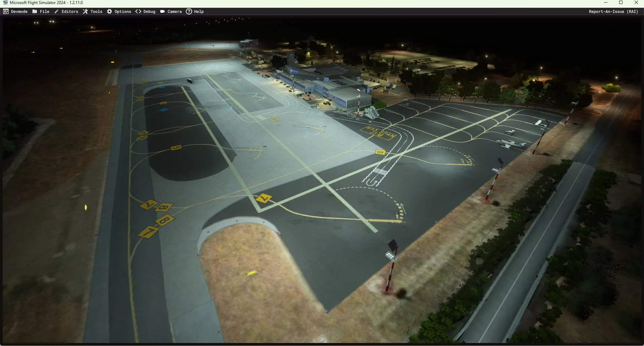Click the Flight Simulator title bar icon
The width and height of the screenshot is (644, 346).
(x=5, y=3)
